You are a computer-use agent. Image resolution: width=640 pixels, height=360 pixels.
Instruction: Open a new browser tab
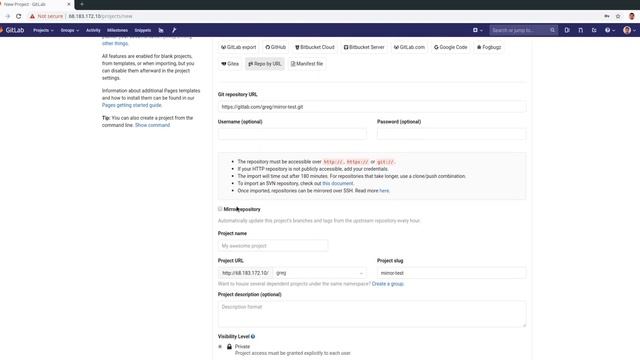[82, 4]
